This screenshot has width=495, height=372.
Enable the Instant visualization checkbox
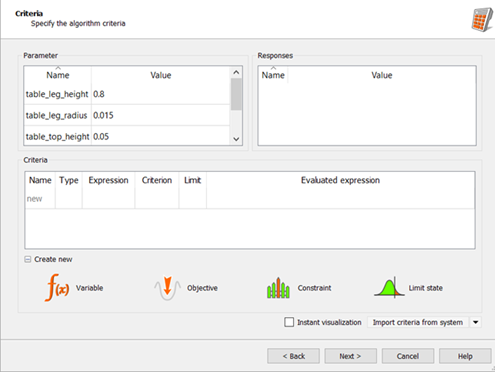(x=289, y=322)
